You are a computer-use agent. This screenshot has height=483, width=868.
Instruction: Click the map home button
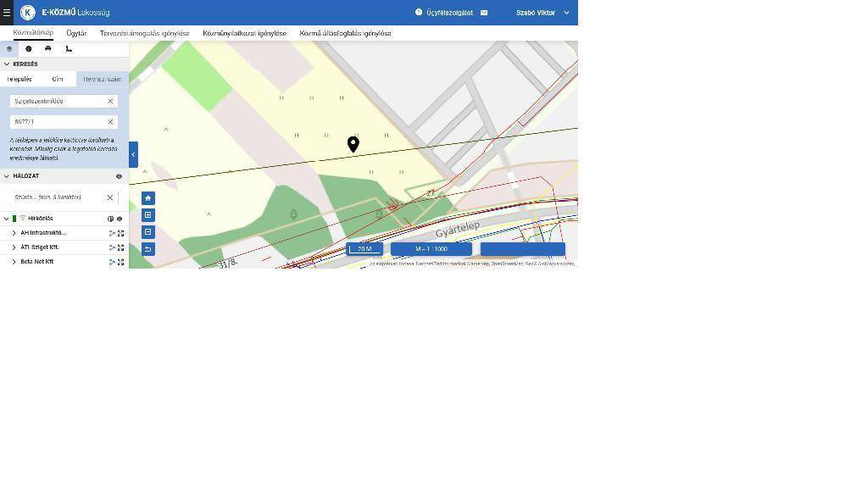click(147, 198)
